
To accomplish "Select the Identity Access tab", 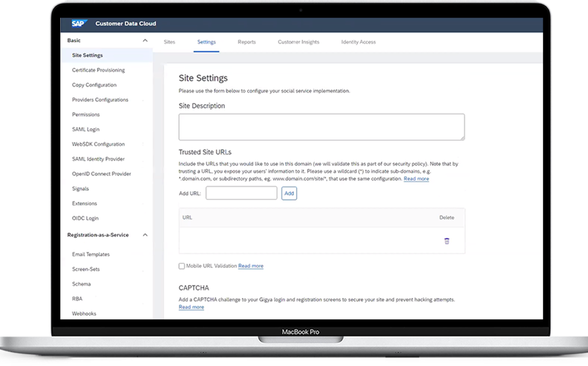I will 358,42.
